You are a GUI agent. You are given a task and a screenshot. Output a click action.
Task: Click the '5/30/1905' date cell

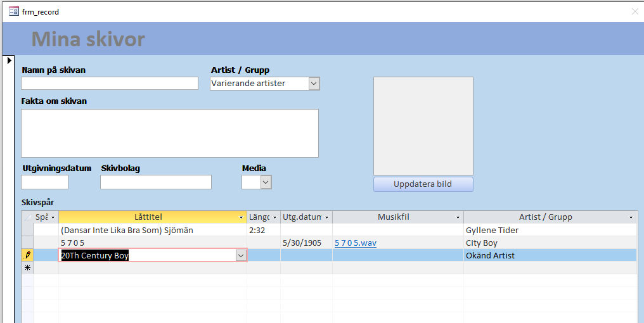(306, 243)
